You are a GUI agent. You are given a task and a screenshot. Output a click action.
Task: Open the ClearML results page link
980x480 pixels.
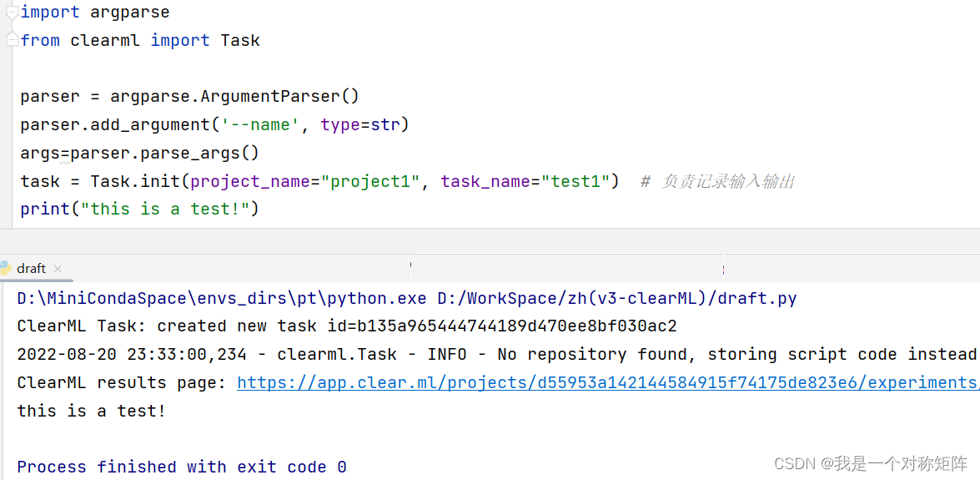pyautogui.click(x=608, y=382)
